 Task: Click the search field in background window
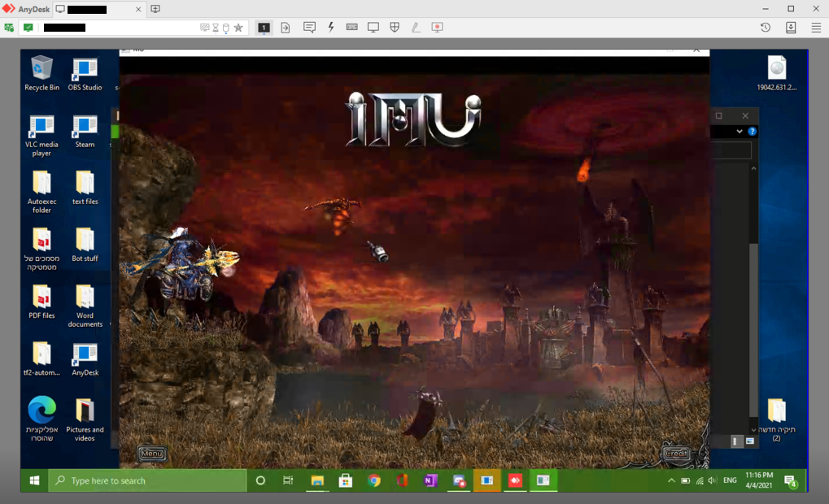730,150
